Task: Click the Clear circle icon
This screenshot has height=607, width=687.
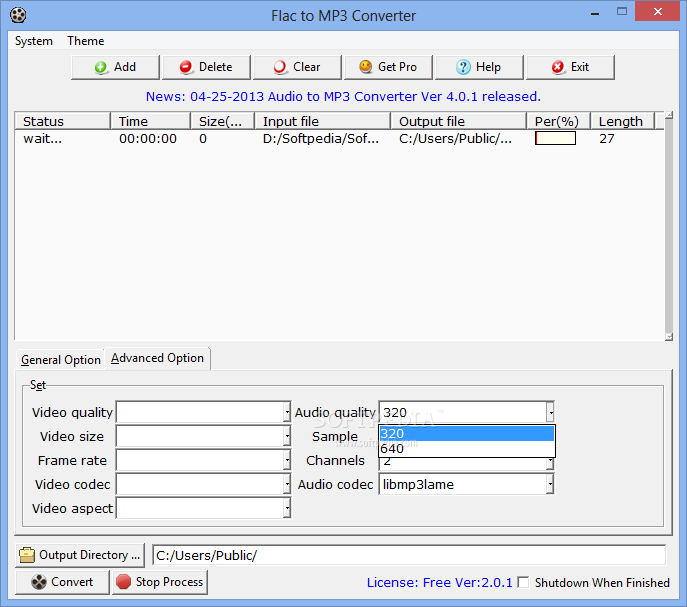Action: [x=280, y=67]
